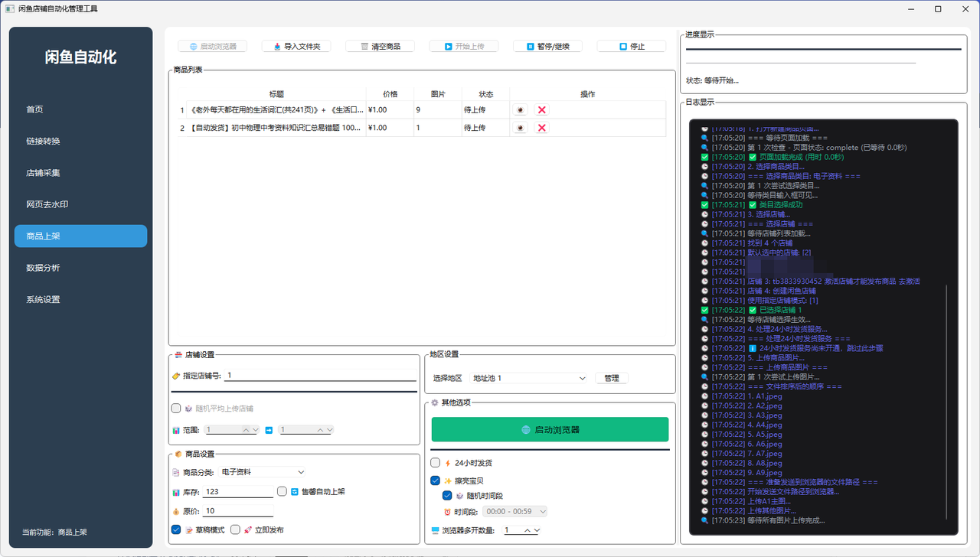980x557 pixels.
Task: Open 链接转换 in sidebar
Action: click(x=80, y=142)
